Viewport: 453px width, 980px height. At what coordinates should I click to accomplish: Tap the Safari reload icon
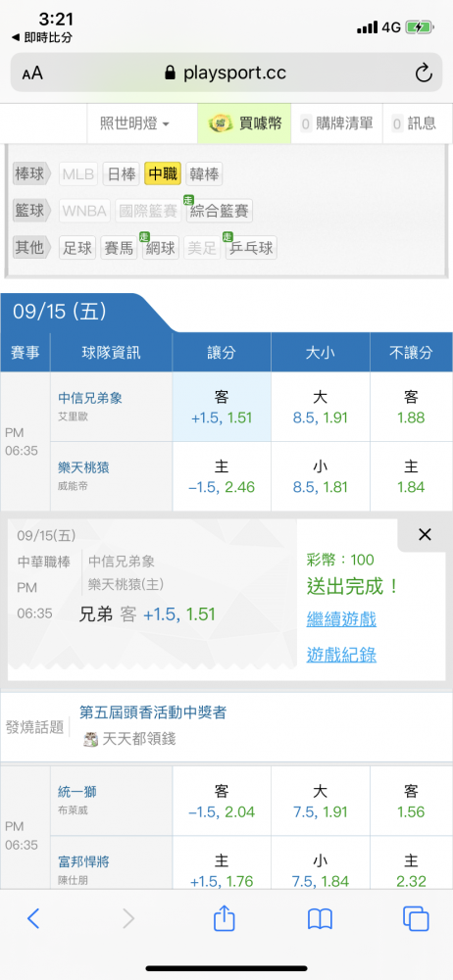424,73
